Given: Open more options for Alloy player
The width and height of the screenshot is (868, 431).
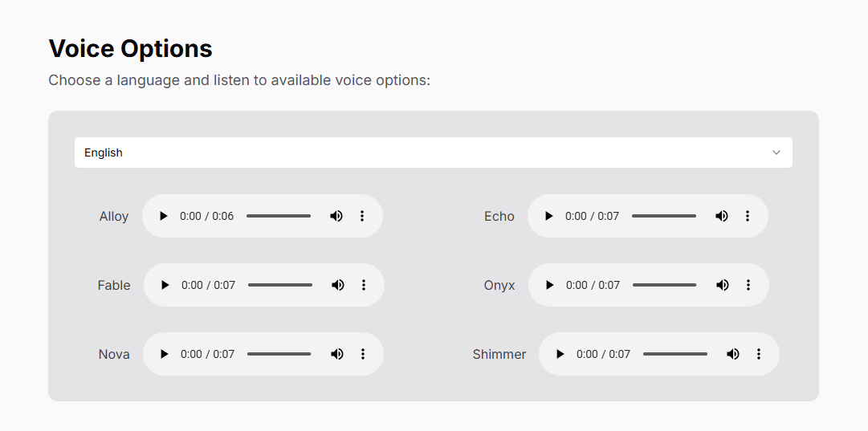Looking at the screenshot, I should tap(362, 216).
